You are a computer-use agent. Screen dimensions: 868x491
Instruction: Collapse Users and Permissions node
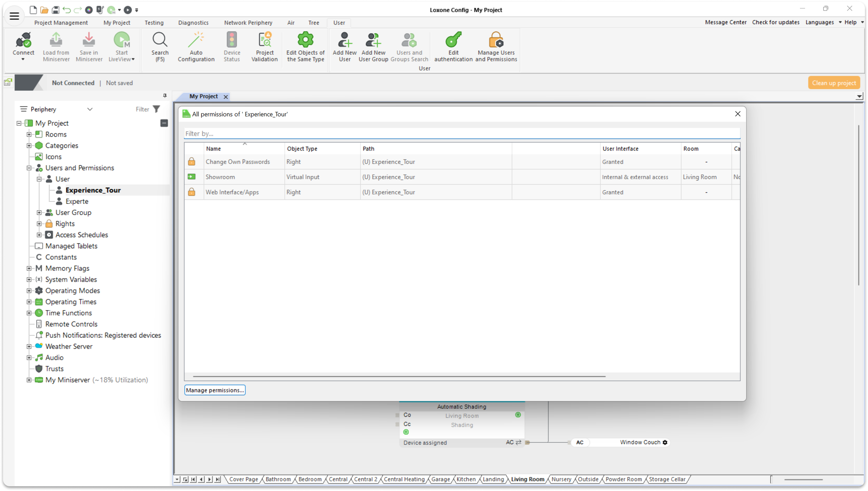point(29,168)
